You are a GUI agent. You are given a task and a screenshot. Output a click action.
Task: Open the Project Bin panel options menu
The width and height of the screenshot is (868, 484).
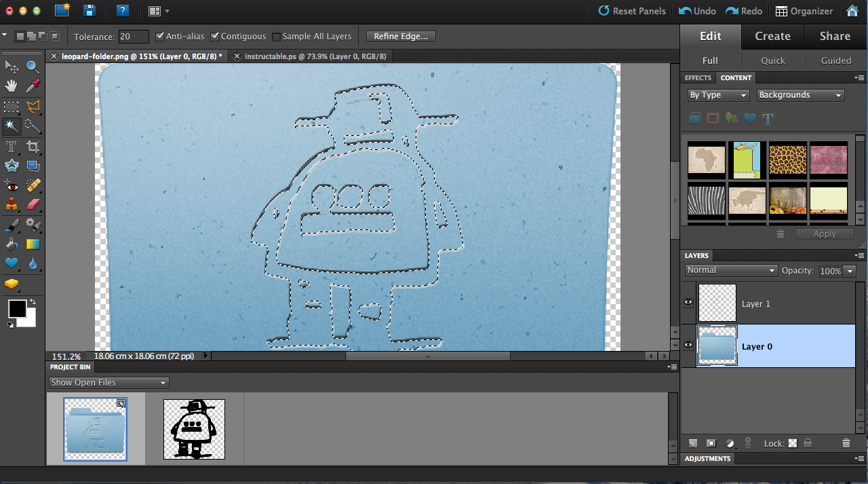672,367
